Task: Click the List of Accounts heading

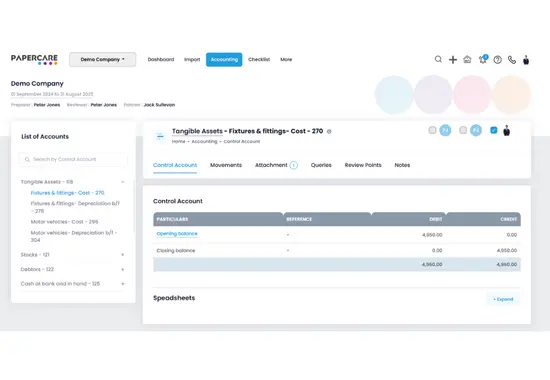Action: pos(45,136)
